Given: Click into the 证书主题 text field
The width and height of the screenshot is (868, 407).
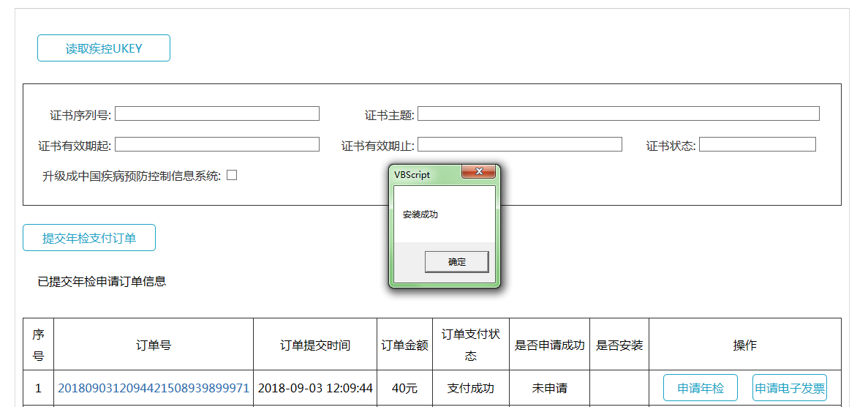Looking at the screenshot, I should point(618,113).
